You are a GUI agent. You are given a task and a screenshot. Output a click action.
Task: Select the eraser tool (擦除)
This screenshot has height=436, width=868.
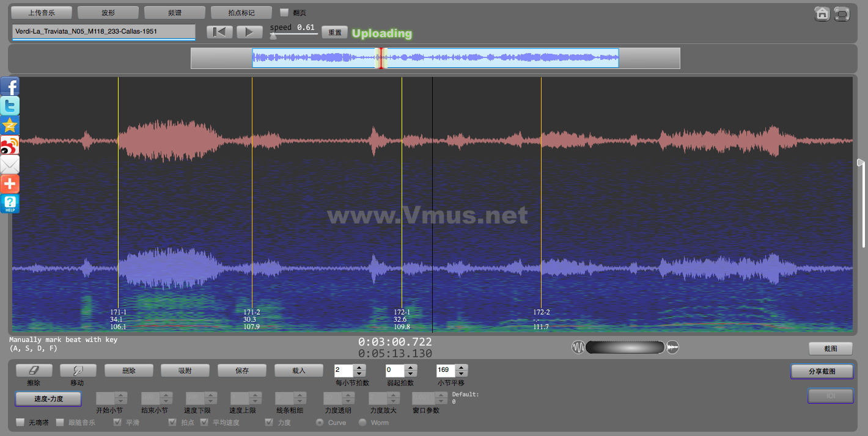(34, 371)
